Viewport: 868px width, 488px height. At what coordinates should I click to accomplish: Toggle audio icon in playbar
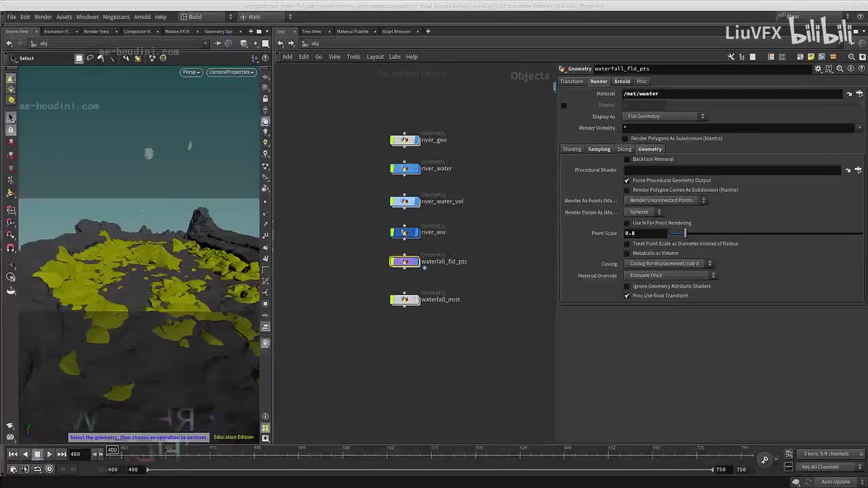pyautogui.click(x=25, y=469)
